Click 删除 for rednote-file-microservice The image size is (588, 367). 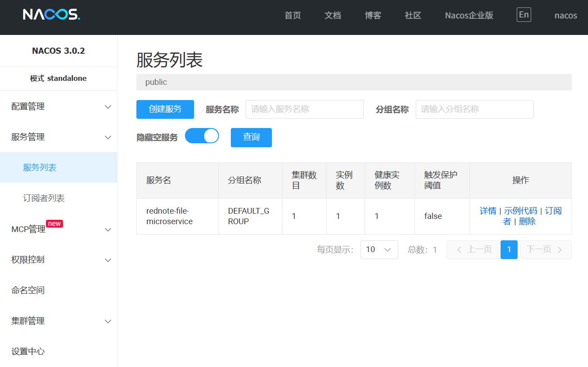[527, 222]
